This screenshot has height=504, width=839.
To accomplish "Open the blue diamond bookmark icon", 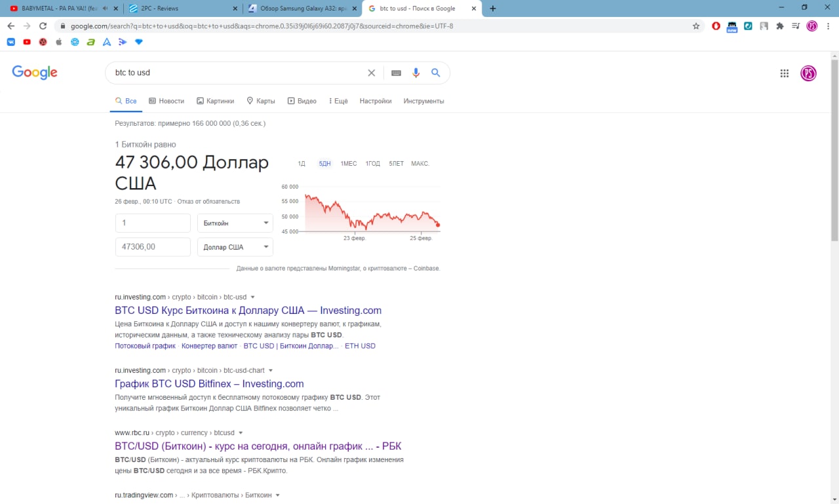I will [x=138, y=42].
